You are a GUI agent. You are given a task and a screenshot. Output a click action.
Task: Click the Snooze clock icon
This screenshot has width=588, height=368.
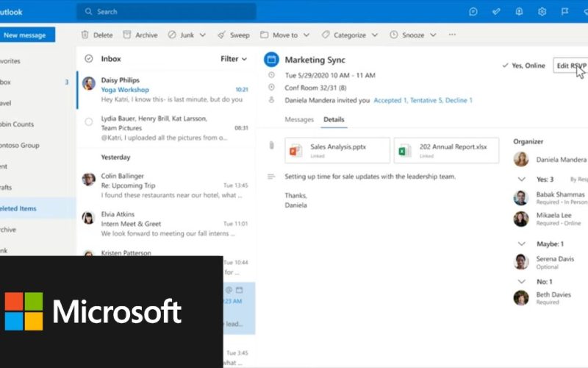(394, 35)
